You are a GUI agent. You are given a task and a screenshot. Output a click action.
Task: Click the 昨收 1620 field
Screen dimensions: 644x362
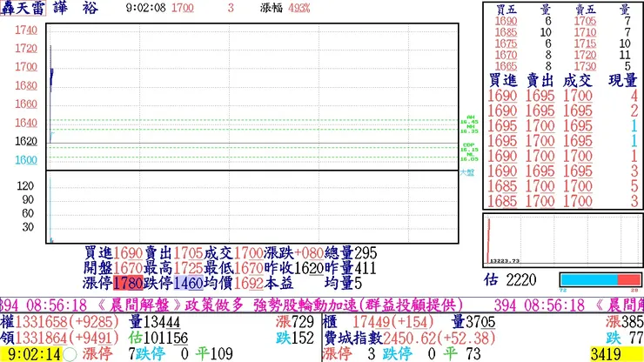click(293, 268)
